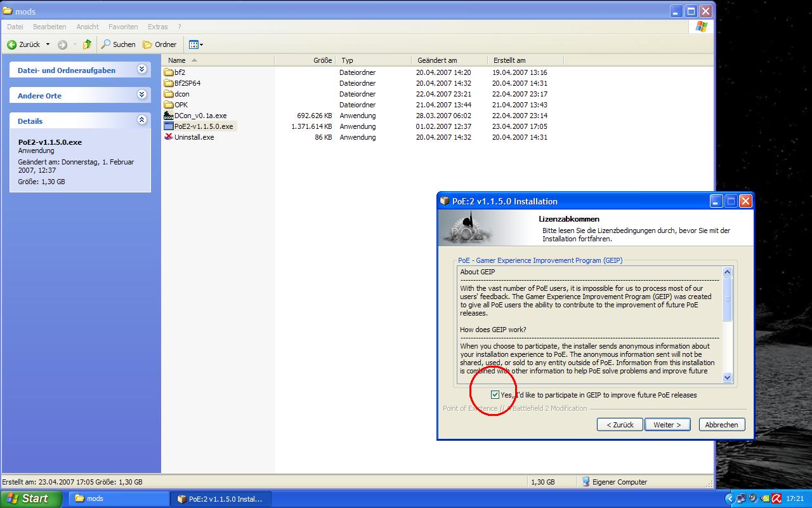Open the Suchen search tool
The height and width of the screenshot is (508, 812).
point(118,44)
